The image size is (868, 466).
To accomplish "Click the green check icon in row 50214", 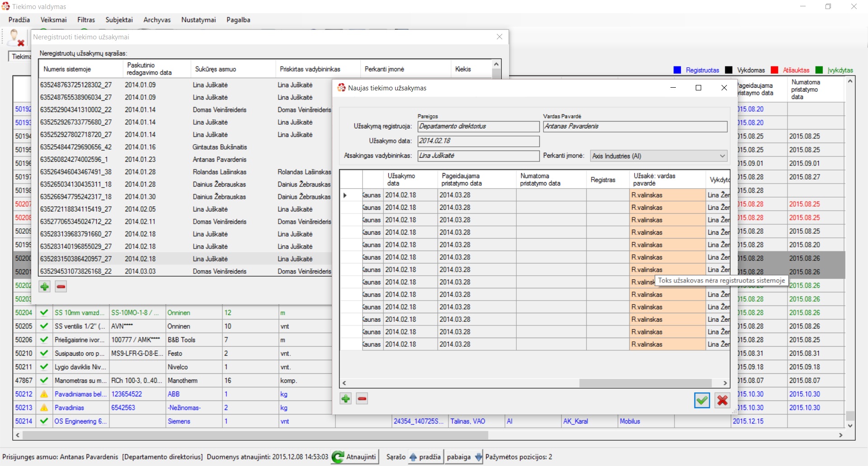I will 44,421.
